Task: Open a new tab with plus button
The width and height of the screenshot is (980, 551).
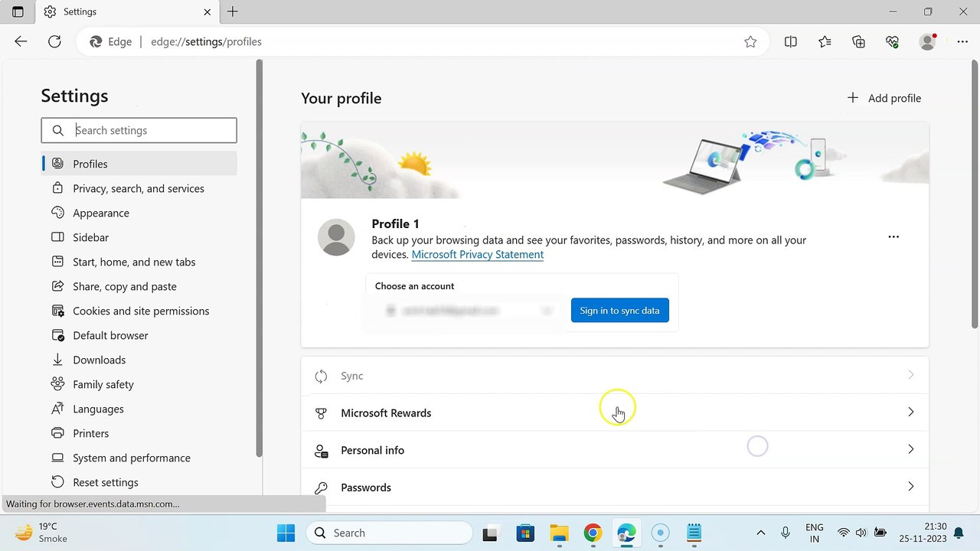Action: coord(233,11)
